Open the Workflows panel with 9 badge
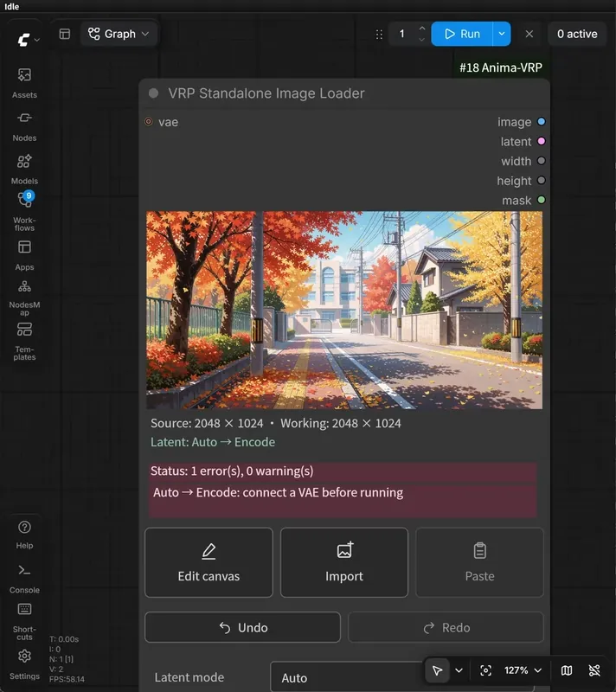616x692 pixels. (24, 212)
